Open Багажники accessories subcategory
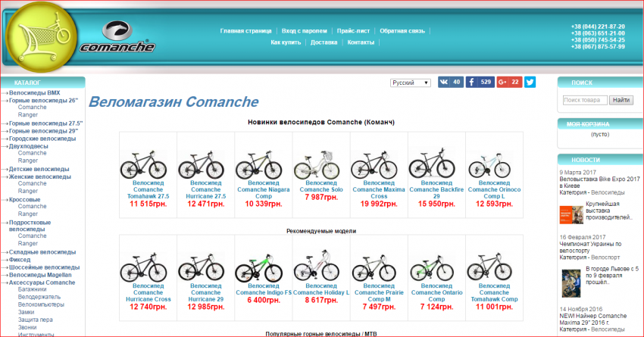644x337 pixels. tap(32, 289)
